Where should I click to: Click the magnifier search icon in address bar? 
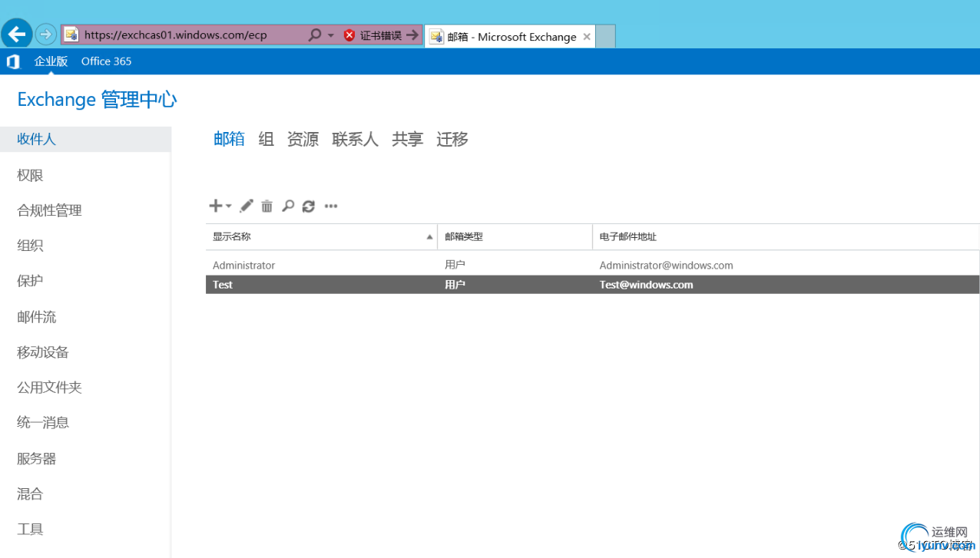click(x=314, y=35)
